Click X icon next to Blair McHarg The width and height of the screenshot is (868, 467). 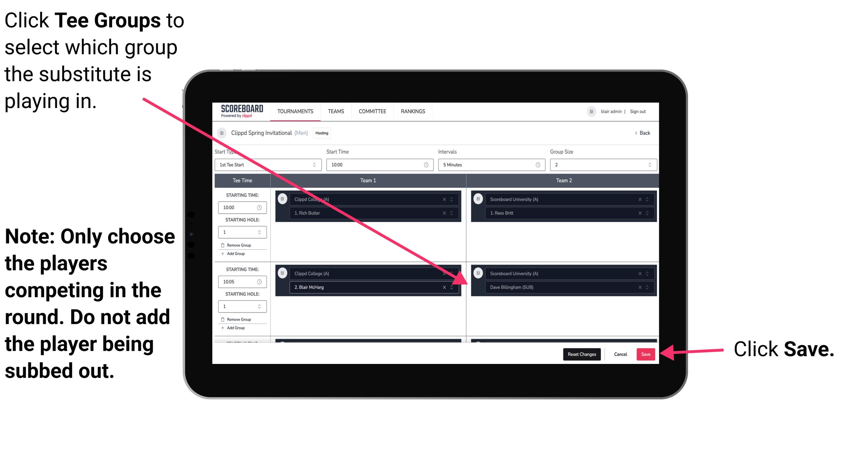pos(445,288)
